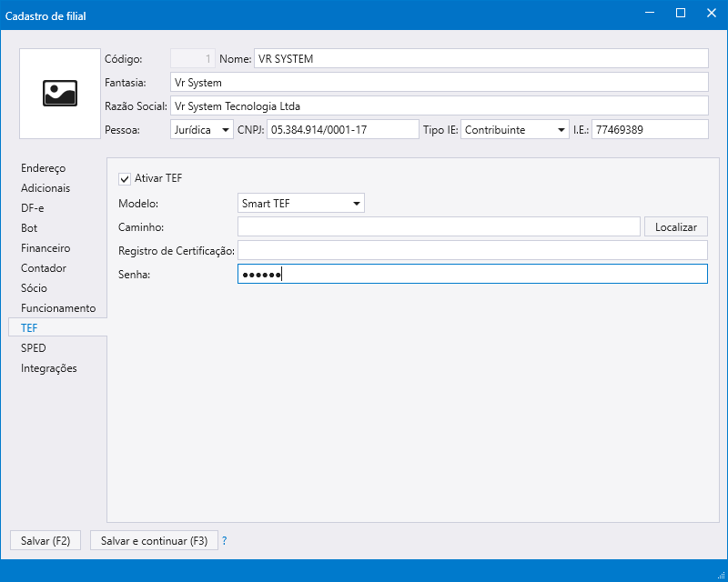The image size is (728, 582).
Task: Switch to the Contador tab
Action: tap(43, 267)
